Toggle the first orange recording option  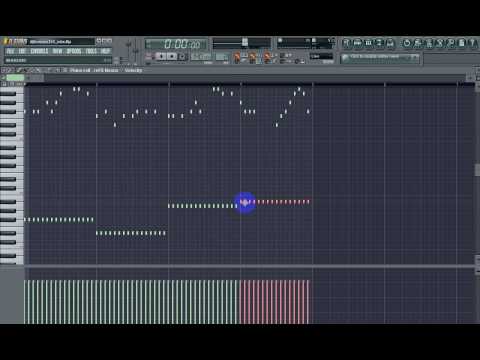coord(237,58)
